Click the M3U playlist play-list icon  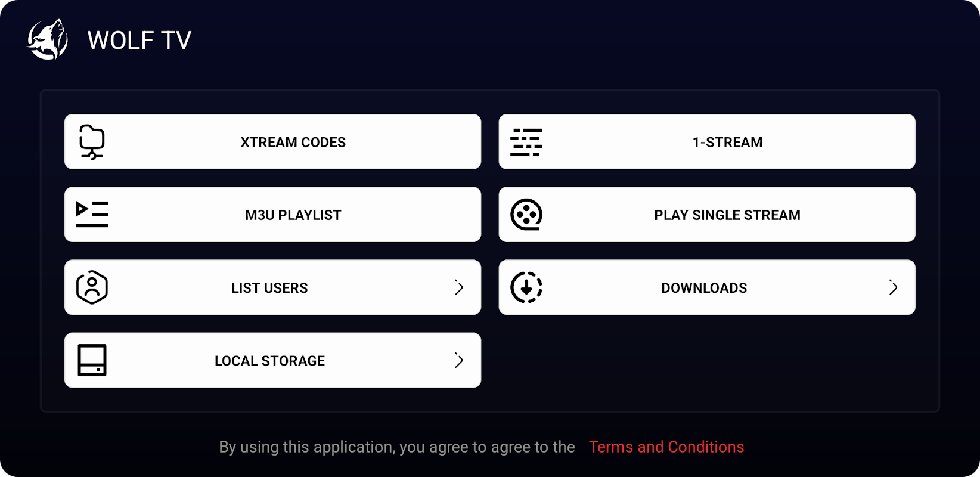(x=92, y=215)
